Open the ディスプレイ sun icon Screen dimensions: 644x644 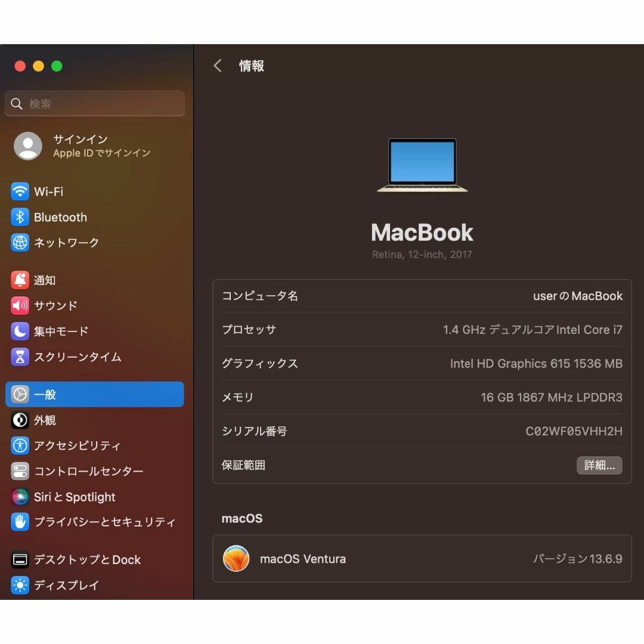tap(20, 585)
